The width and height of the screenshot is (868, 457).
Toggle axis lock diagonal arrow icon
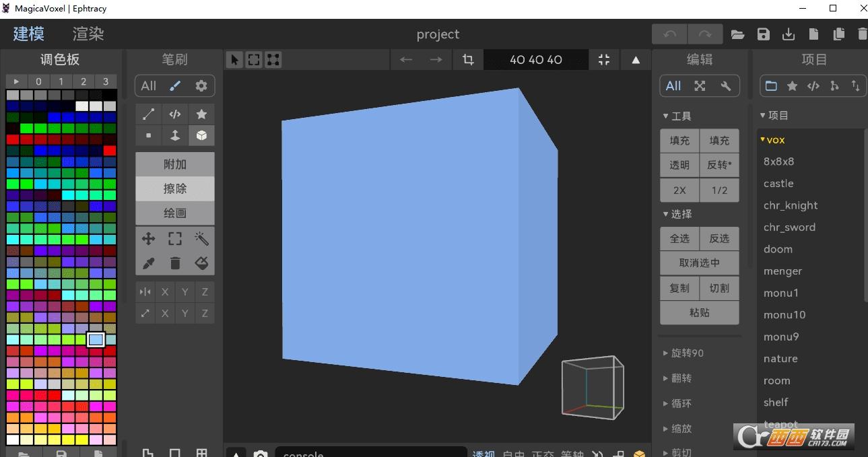[x=145, y=314]
